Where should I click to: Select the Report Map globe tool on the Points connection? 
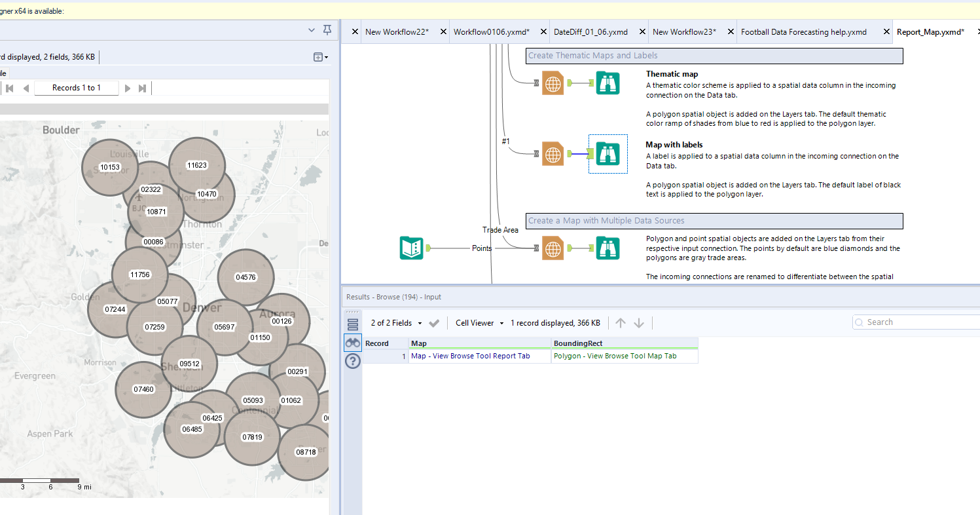click(553, 248)
